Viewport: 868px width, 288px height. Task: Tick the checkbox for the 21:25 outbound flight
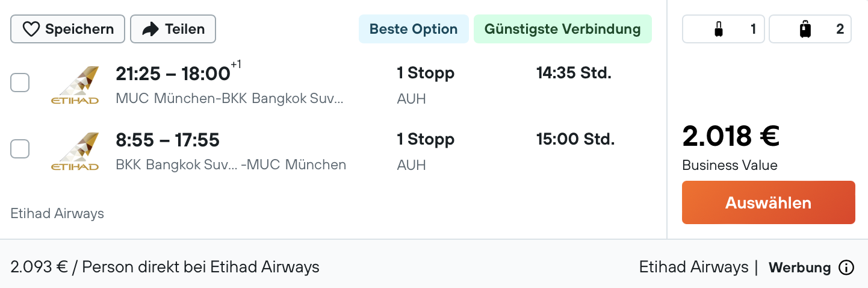[20, 83]
